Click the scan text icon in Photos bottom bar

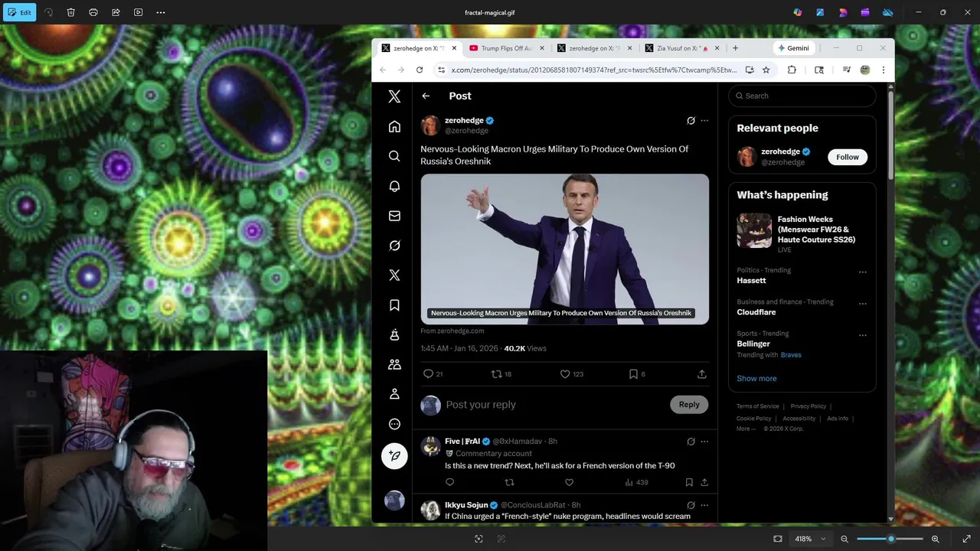click(x=501, y=539)
